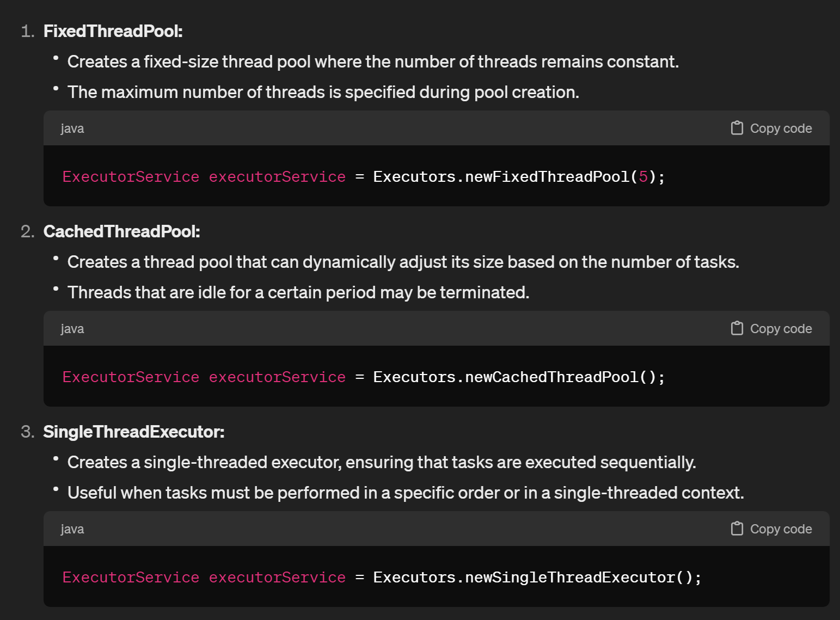Screen dimensions: 840x620
Task: Click the bullet about idle threads being terminated
Action: pyautogui.click(x=298, y=292)
